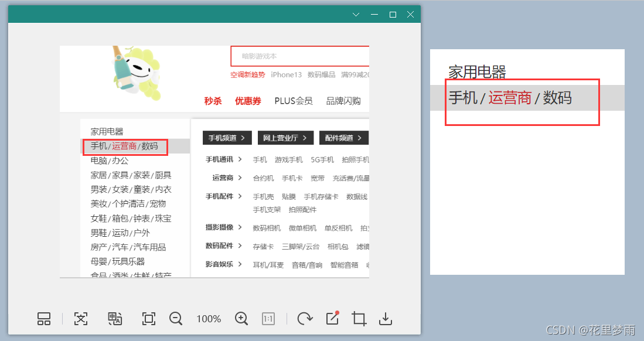Open the 5G手机 product link
The width and height of the screenshot is (644, 341).
click(x=322, y=159)
